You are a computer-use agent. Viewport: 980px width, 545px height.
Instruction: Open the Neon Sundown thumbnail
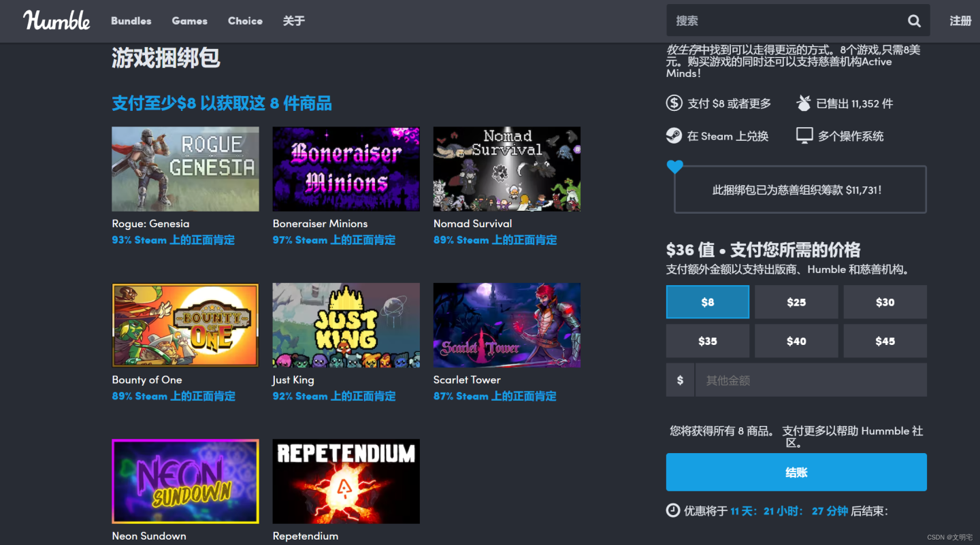click(x=185, y=481)
